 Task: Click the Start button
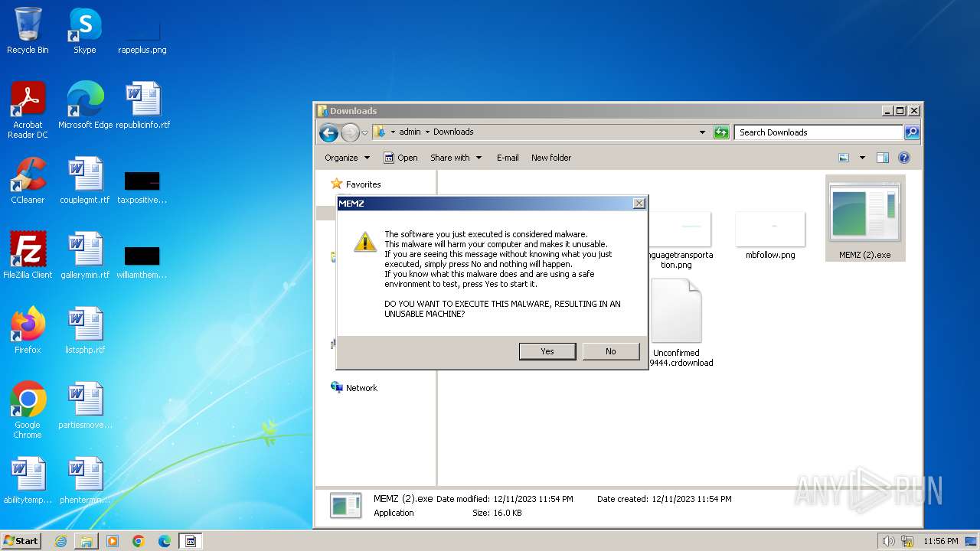click(x=21, y=540)
